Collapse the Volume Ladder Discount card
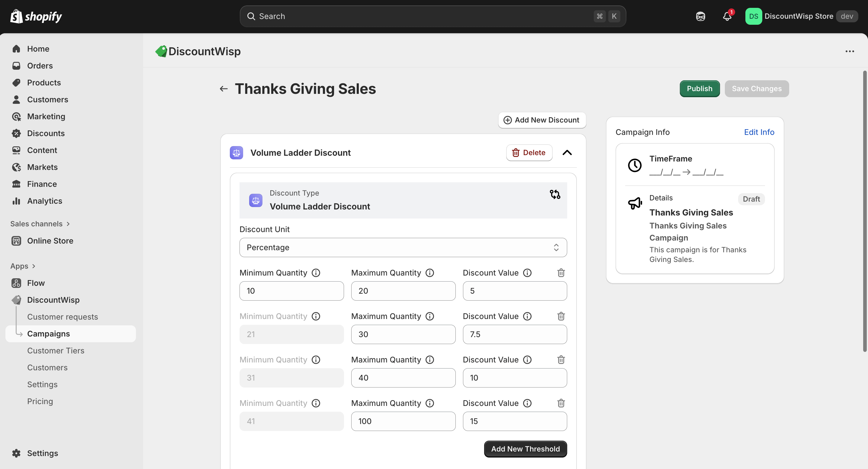The width and height of the screenshot is (868, 469). tap(567, 152)
